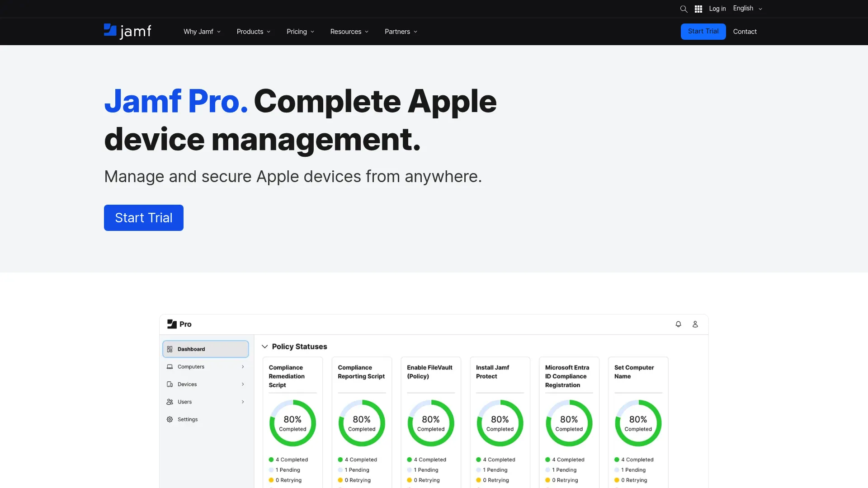Image resolution: width=868 pixels, height=488 pixels.
Task: Open the Resources menu
Action: coord(349,32)
